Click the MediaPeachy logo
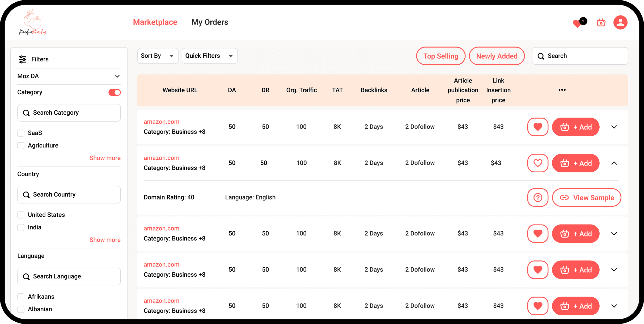644x324 pixels. point(33,22)
